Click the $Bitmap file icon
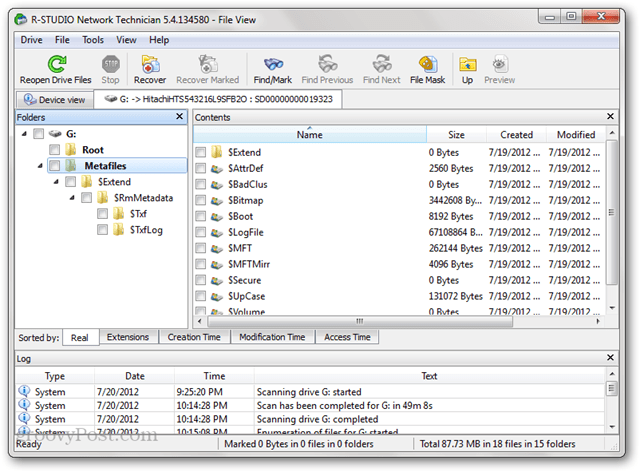The width and height of the screenshot is (640, 472). click(x=217, y=200)
